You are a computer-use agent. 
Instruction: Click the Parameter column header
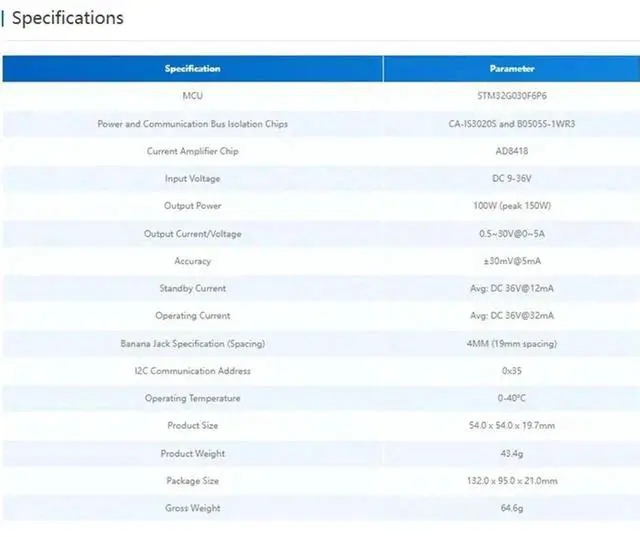pos(511,69)
